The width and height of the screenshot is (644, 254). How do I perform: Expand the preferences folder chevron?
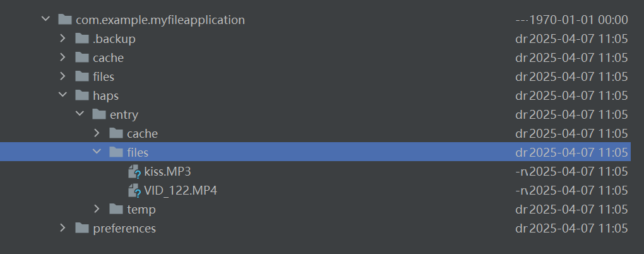(63, 227)
